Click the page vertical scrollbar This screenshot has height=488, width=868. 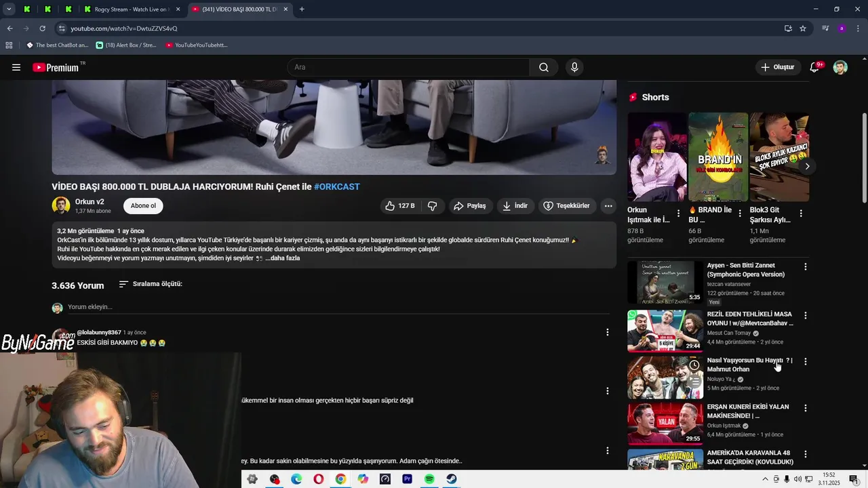865,157
